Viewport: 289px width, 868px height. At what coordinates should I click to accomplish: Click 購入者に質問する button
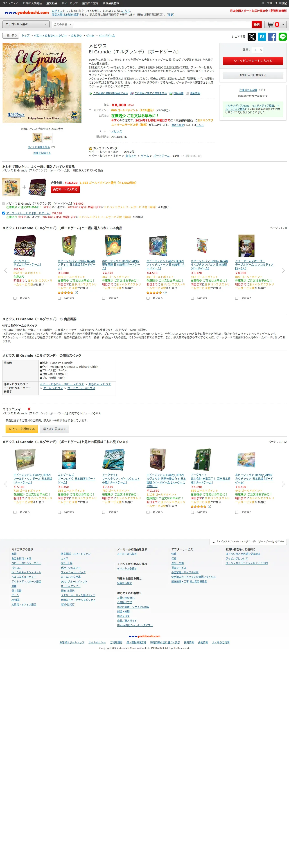[54, 429]
